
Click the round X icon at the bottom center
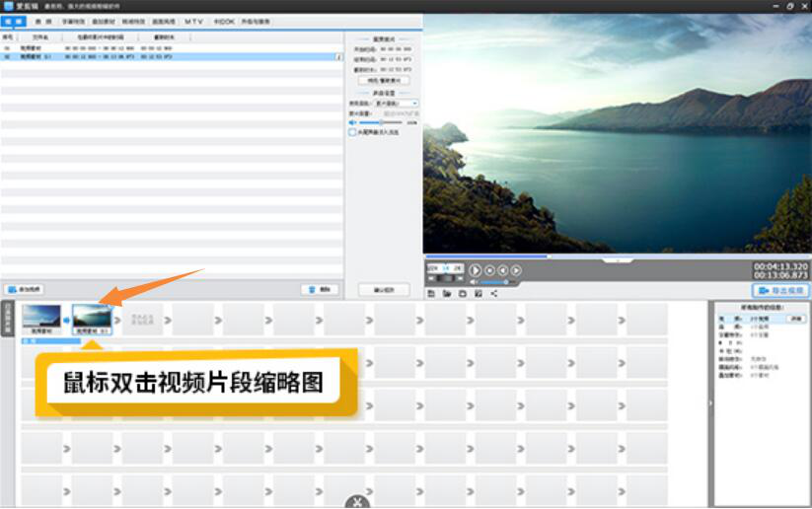click(x=357, y=502)
